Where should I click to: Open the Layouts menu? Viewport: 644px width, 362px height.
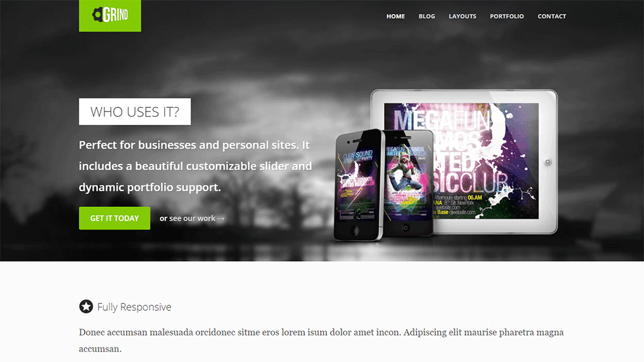462,16
